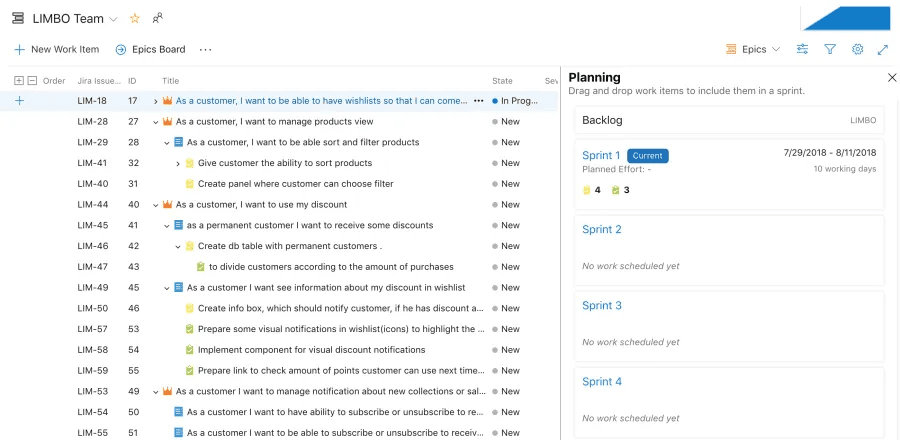Open the Epics Board
Screen dimensions: 900x440
coord(150,49)
